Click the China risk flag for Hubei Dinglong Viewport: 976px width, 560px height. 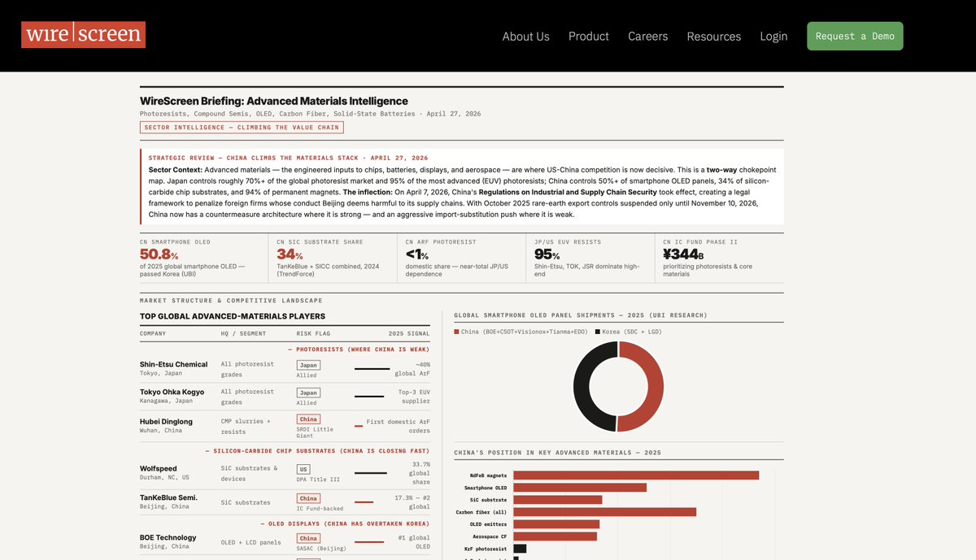[x=308, y=419]
